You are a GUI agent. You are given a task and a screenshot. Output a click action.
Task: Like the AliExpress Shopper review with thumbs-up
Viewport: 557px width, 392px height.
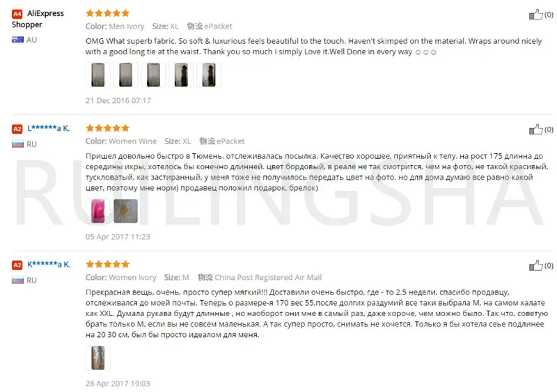tap(535, 15)
